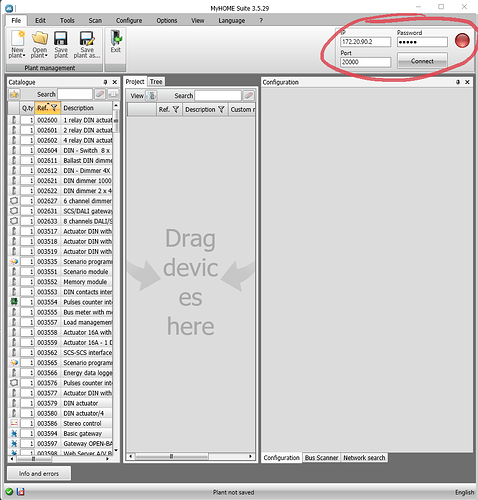Expand the Info and errors panel
Screen dimensions: 478x500
click(x=39, y=473)
